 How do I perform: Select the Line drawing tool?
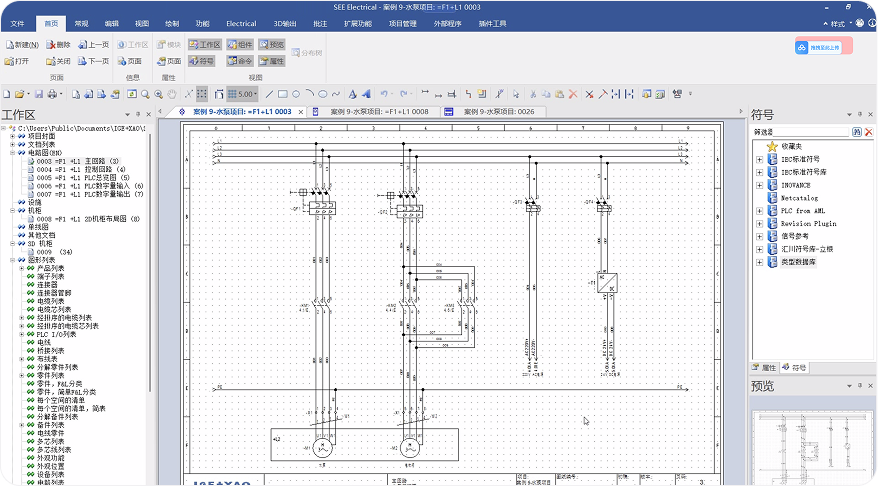(269, 94)
